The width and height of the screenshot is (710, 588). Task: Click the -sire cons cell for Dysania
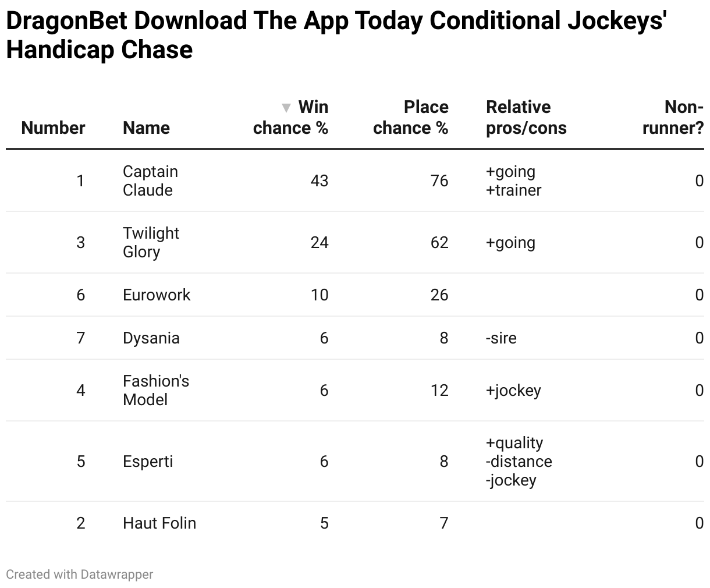coord(501,338)
